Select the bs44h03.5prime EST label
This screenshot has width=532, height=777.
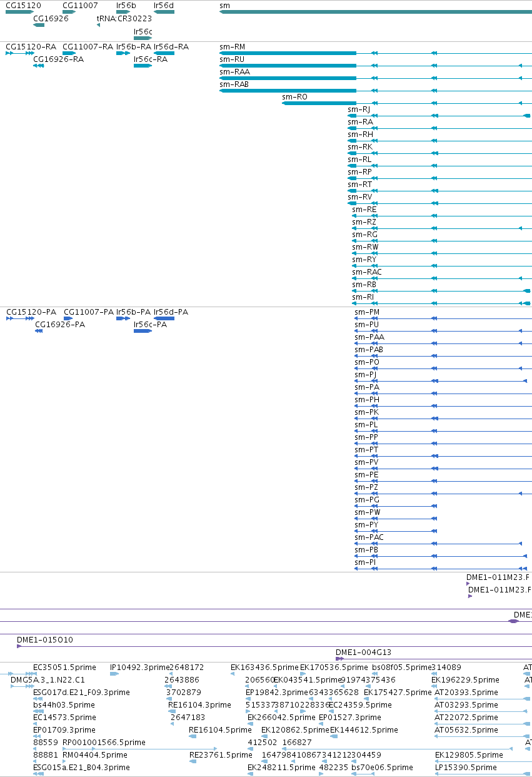(x=64, y=705)
